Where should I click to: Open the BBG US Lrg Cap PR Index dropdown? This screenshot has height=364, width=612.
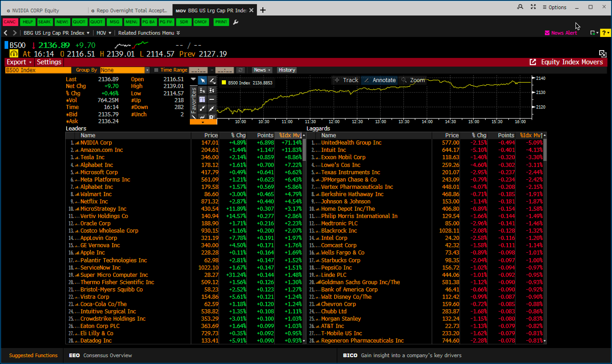coord(56,33)
